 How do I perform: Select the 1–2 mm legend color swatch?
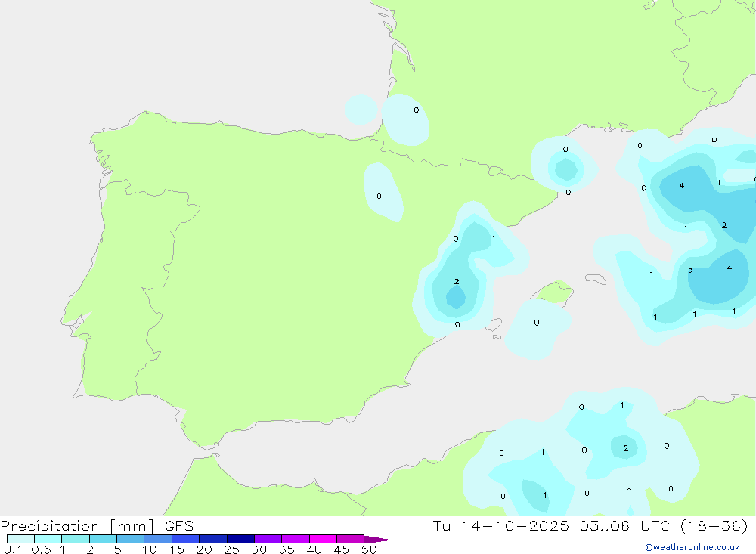click(75, 539)
